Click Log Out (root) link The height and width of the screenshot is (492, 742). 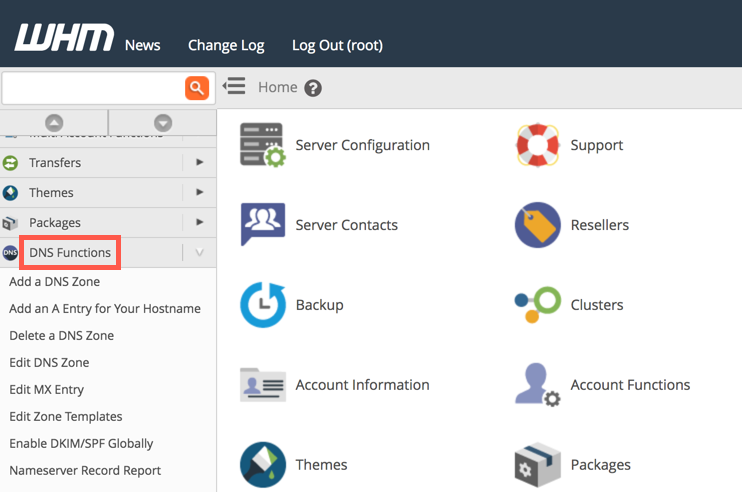click(x=337, y=45)
